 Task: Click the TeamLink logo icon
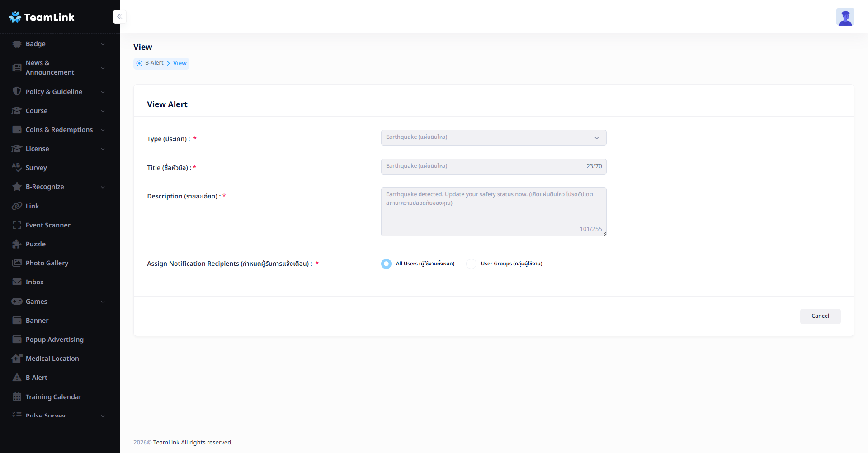15,17
